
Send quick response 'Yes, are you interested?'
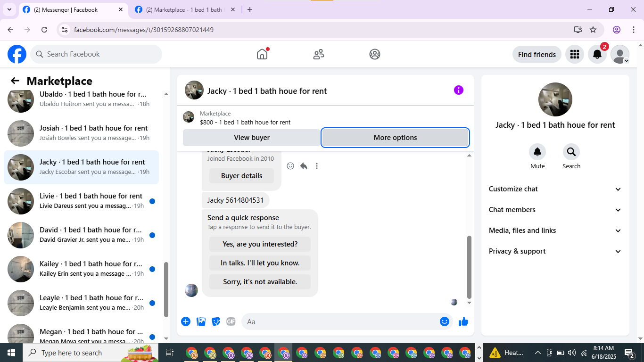(260, 244)
